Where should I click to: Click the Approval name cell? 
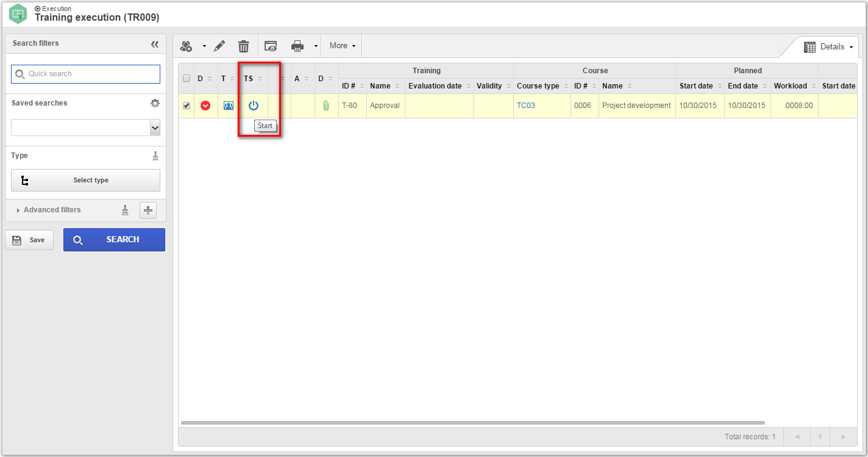[x=386, y=106]
